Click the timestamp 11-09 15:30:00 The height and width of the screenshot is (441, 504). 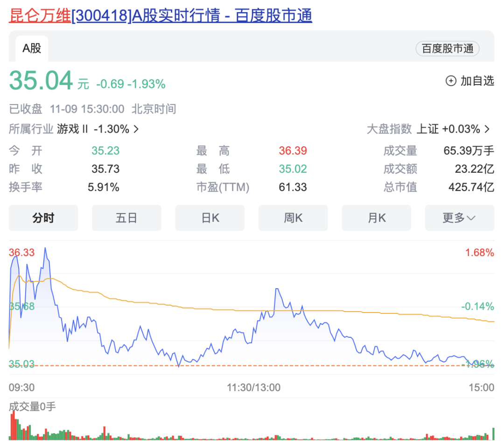pos(87,109)
